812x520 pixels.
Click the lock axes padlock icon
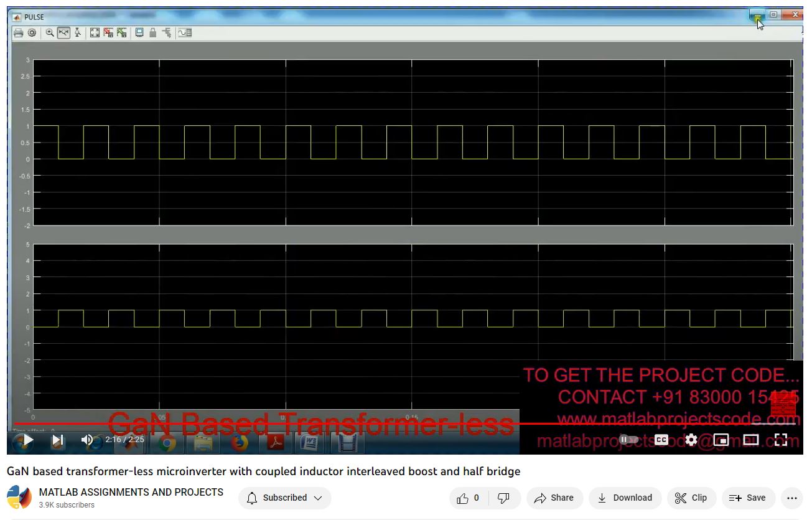(152, 32)
